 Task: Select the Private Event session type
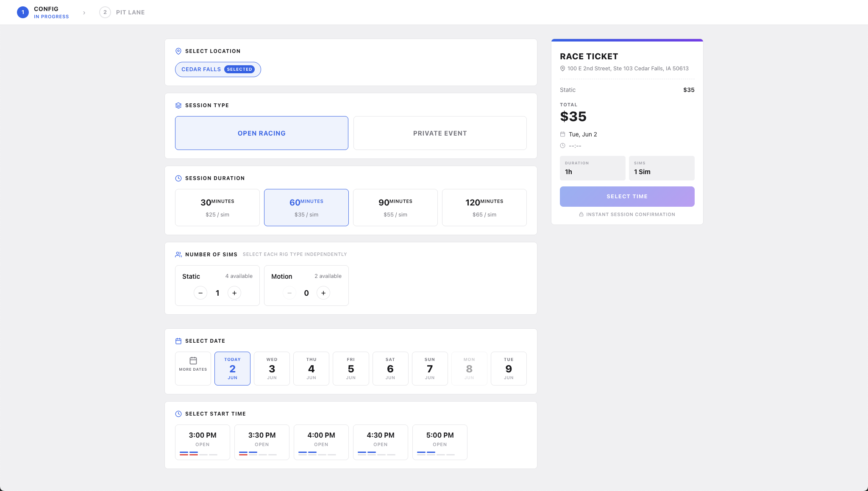(x=440, y=133)
